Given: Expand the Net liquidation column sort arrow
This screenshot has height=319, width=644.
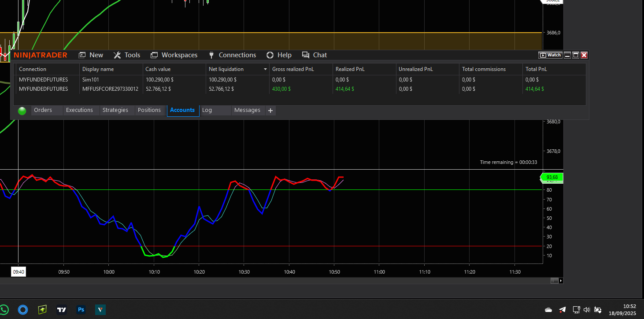Looking at the screenshot, I should point(265,69).
